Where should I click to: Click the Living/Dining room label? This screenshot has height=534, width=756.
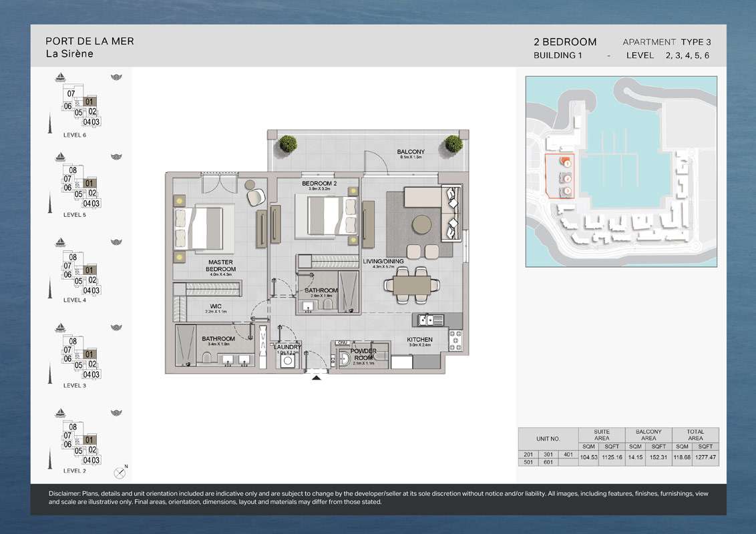(383, 262)
